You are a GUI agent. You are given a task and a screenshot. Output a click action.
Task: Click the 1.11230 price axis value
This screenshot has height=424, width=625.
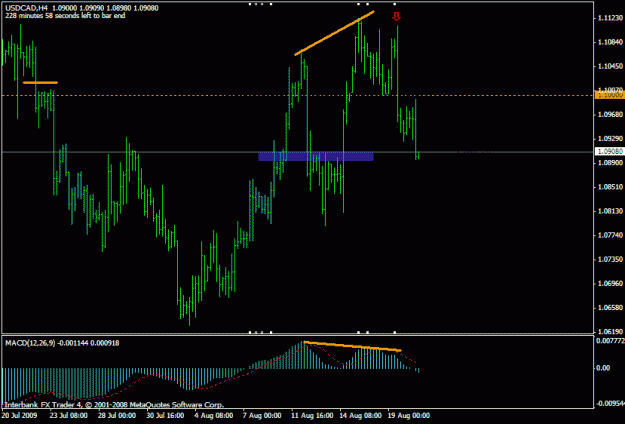(x=610, y=18)
